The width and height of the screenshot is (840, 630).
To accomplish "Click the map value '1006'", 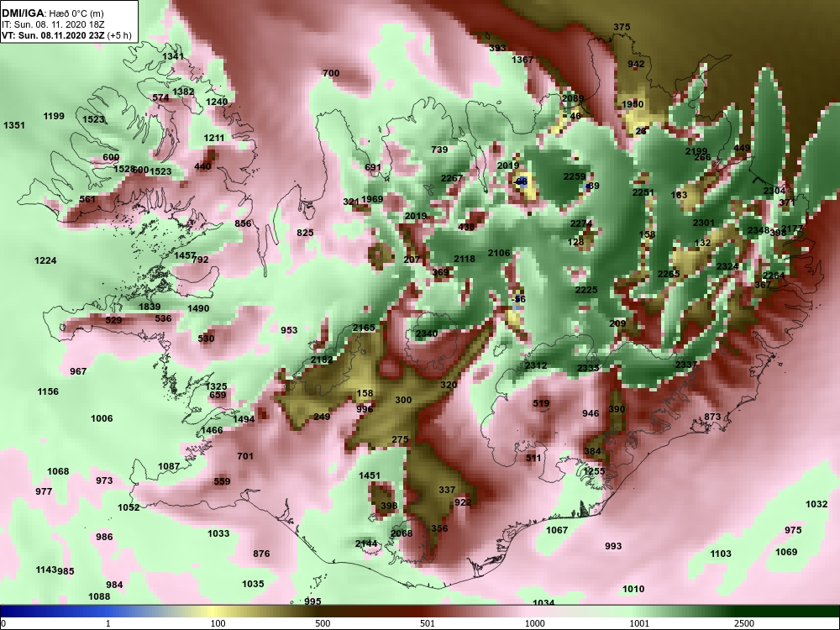I will pyautogui.click(x=102, y=418).
